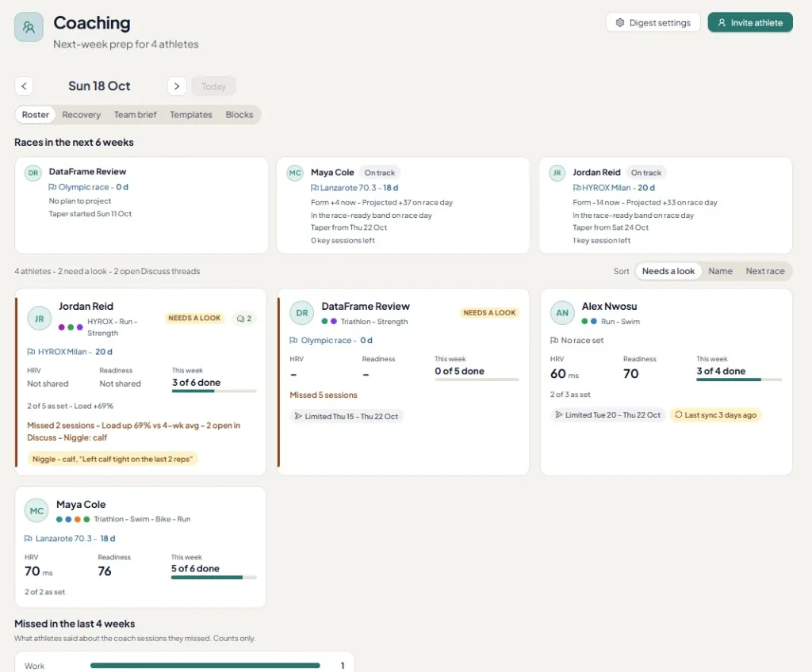This screenshot has height=672, width=812.
Task: Open the Olympic race link in upcoming races
Action: pos(88,187)
